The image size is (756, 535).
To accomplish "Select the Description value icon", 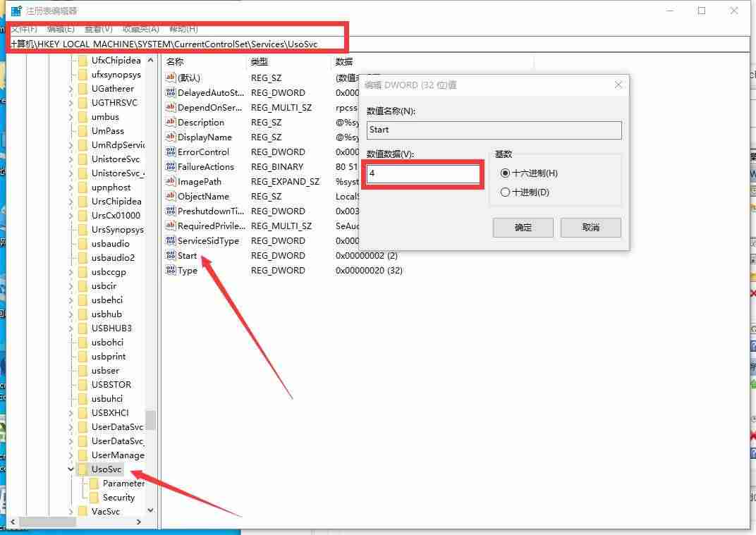I will click(171, 122).
